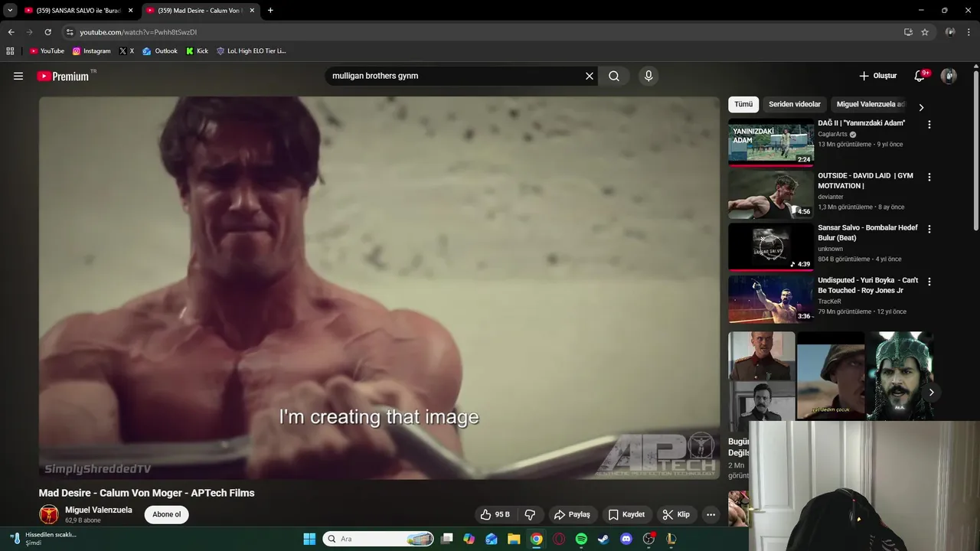Open Steam from the taskbar
980x551 pixels.
(x=603, y=539)
